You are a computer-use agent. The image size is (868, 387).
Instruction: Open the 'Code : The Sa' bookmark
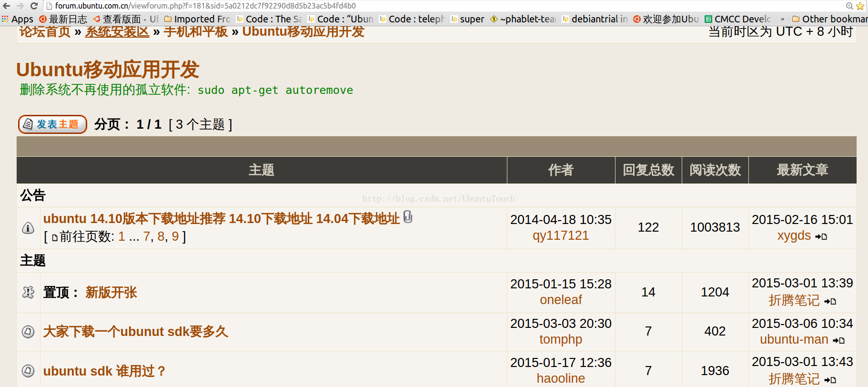[269, 19]
